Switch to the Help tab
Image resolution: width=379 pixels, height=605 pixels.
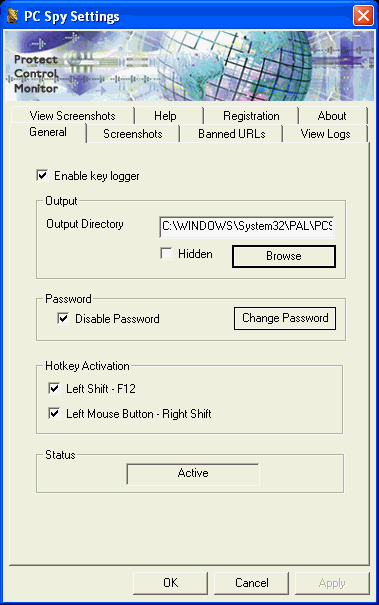point(165,116)
